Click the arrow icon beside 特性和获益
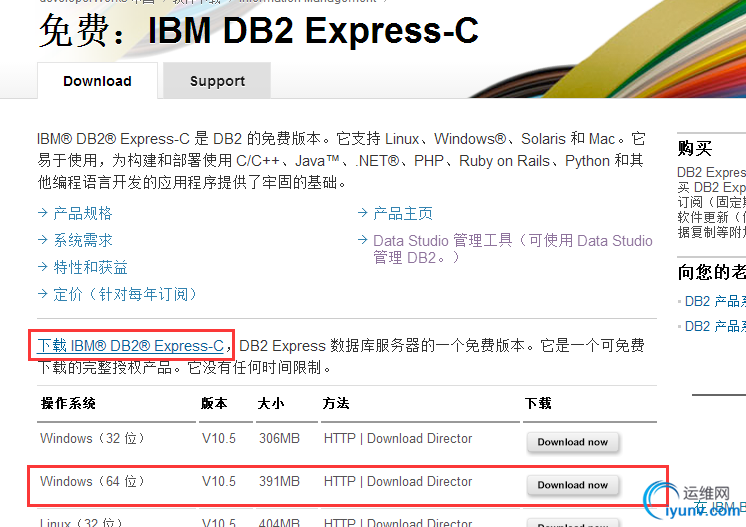746x527 pixels. pyautogui.click(x=43, y=267)
